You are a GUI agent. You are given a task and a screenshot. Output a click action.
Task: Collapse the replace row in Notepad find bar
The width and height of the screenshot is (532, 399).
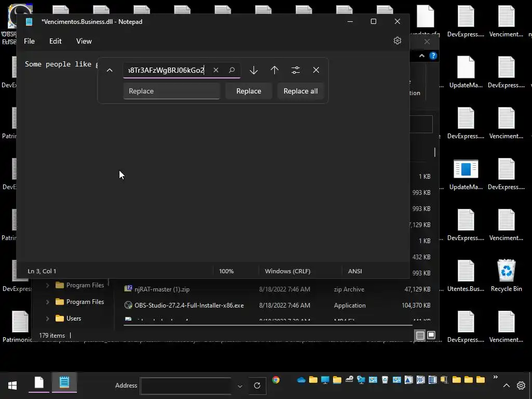click(109, 70)
